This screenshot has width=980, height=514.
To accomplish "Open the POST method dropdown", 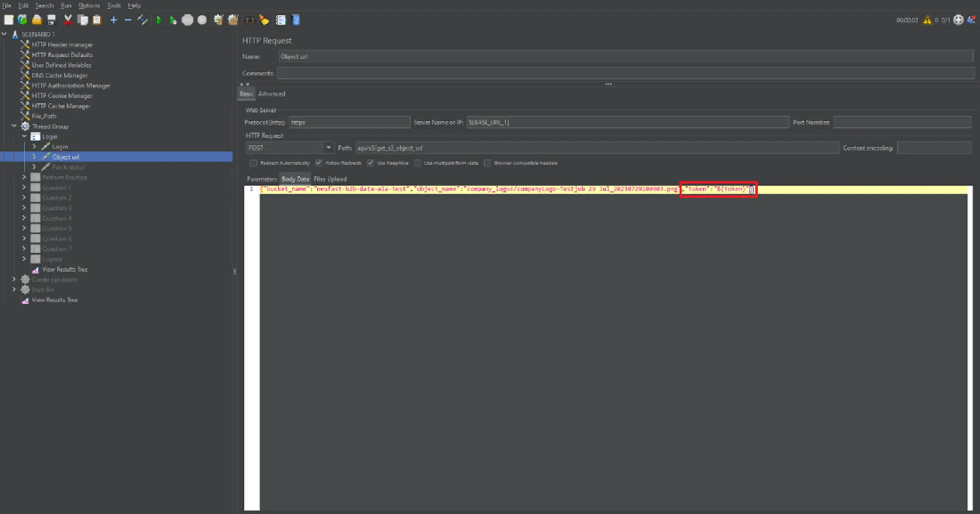I will click(328, 148).
